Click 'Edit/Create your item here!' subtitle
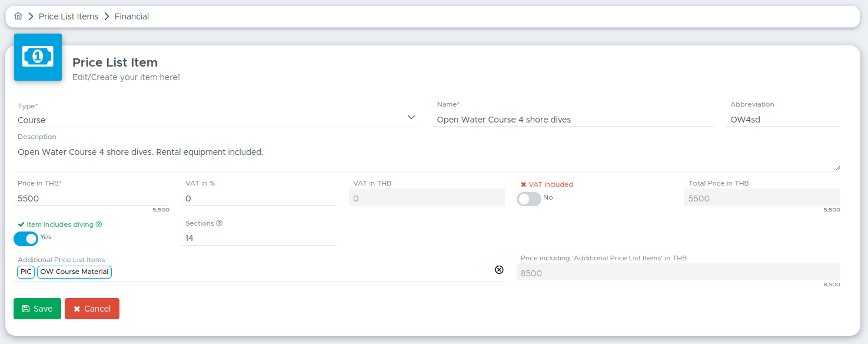This screenshot has height=344, width=868. pos(126,77)
